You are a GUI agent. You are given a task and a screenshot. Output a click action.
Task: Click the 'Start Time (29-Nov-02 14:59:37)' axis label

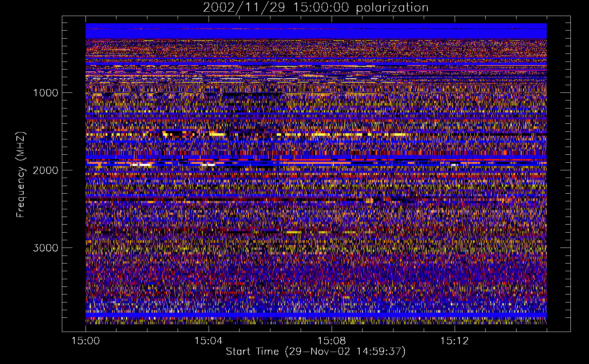(x=316, y=352)
